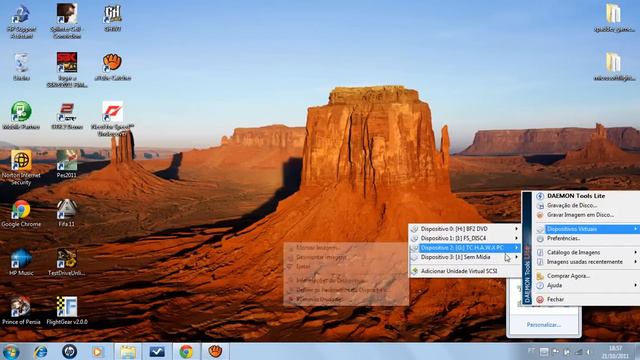640x360 pixels.
Task: Expand Dispositivo 3 Sem Mídia submenu
Action: (465, 257)
